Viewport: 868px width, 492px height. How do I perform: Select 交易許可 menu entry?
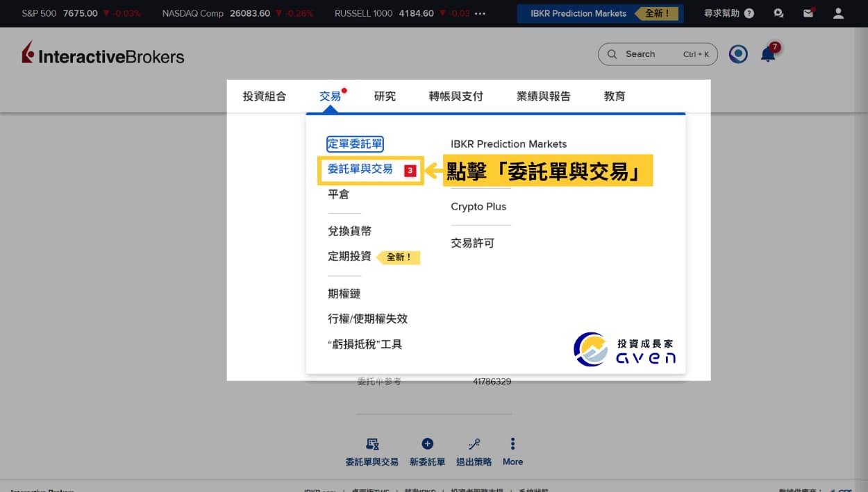472,244
